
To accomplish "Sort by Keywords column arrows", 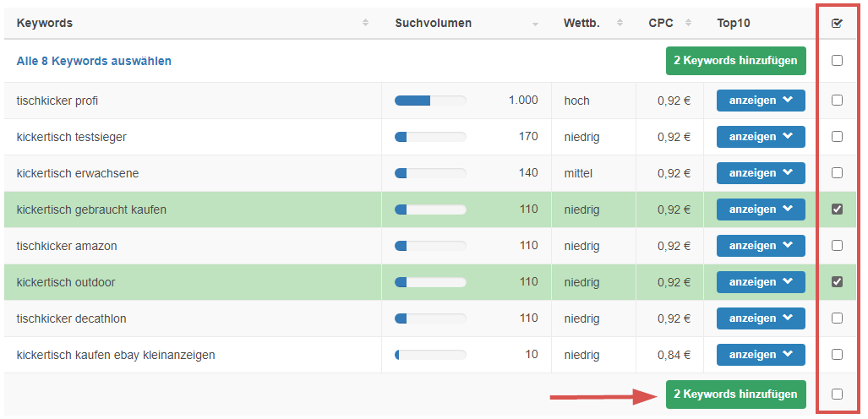I will coord(365,24).
